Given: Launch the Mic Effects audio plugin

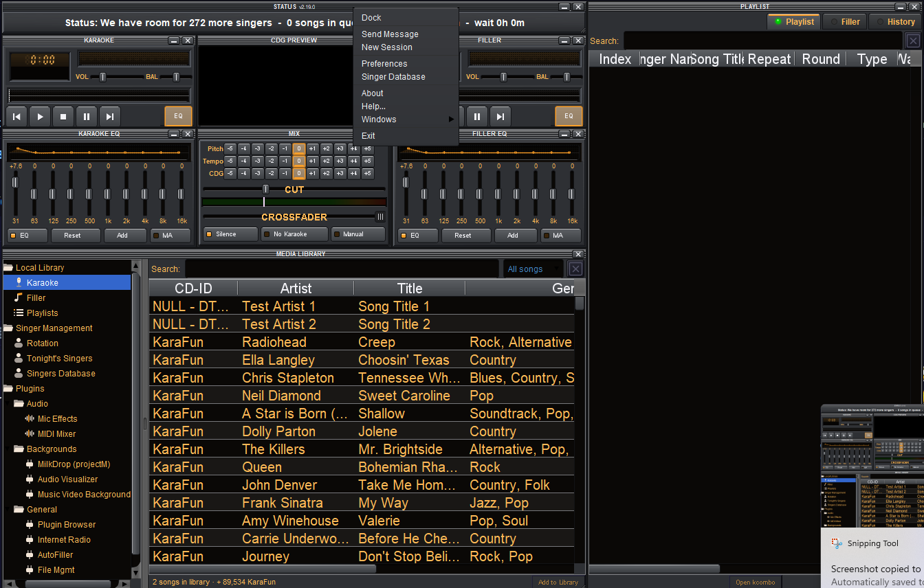Looking at the screenshot, I should [57, 418].
